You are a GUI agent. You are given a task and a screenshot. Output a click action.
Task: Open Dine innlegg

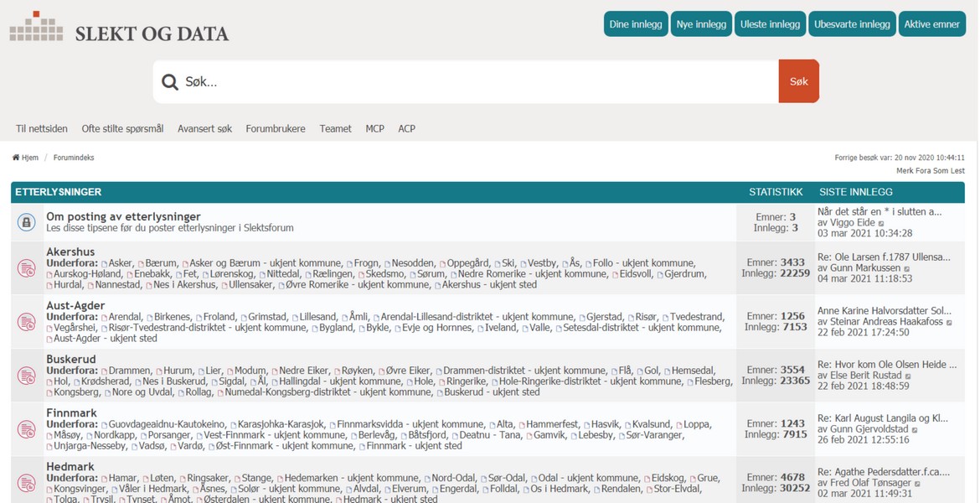point(637,24)
